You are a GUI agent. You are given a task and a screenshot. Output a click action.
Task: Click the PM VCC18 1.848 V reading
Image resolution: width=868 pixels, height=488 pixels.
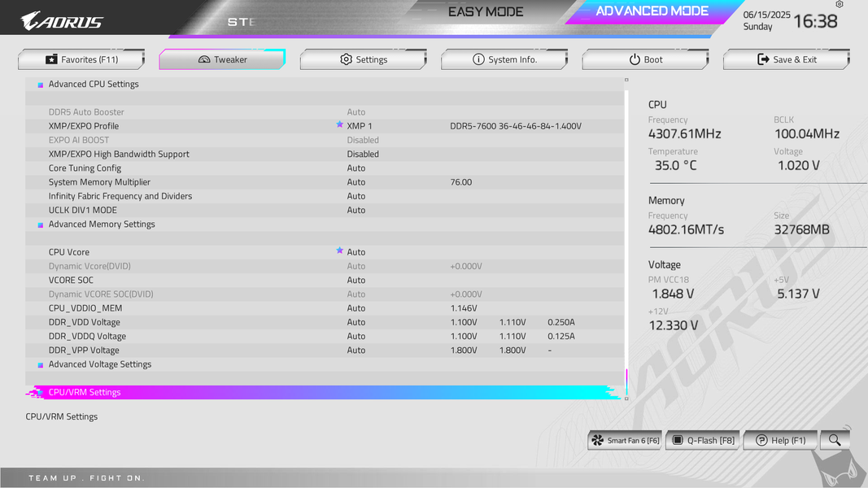(673, 294)
